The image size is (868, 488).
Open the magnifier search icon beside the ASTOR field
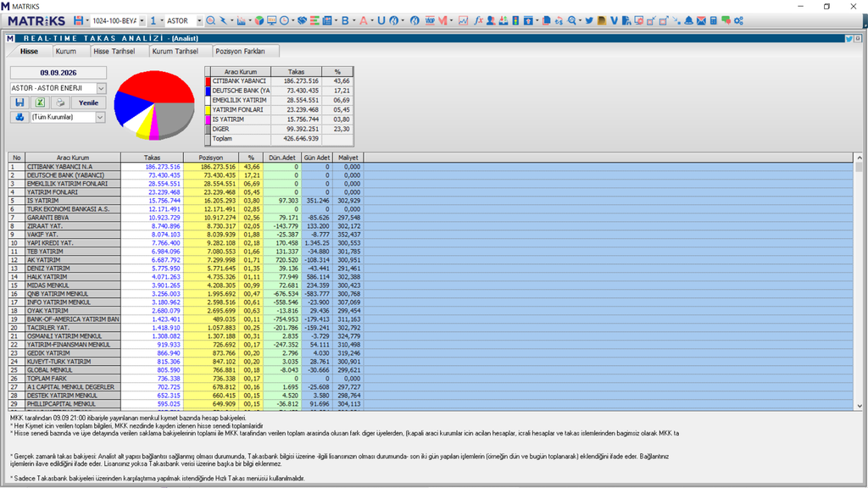pyautogui.click(x=211, y=20)
